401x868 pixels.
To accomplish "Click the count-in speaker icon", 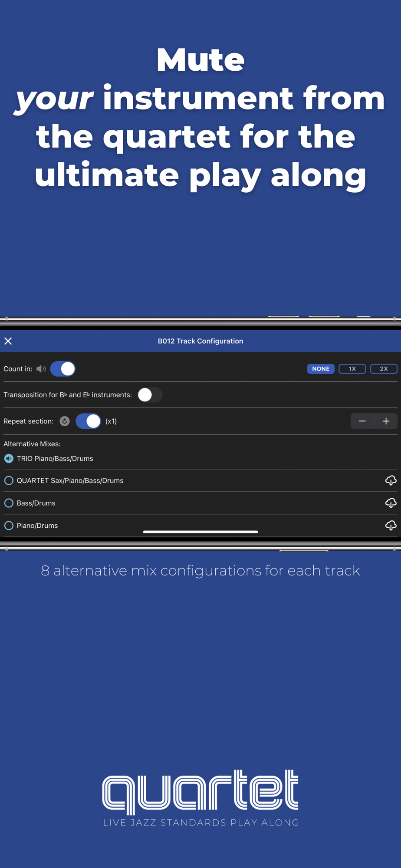I will pyautogui.click(x=41, y=369).
